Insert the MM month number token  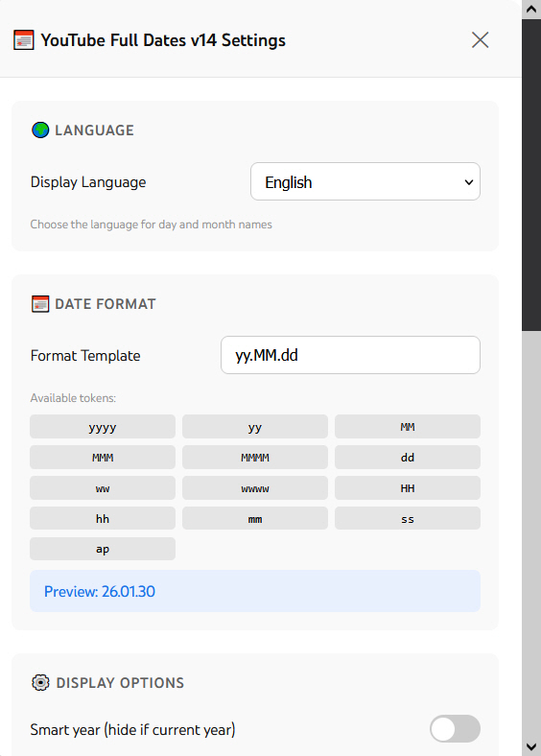pyautogui.click(x=408, y=427)
